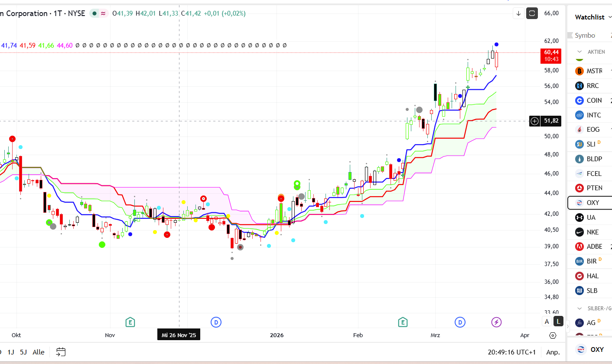The height and width of the screenshot is (364, 612).
Task: Click the pink data quality approximation icon
Action: click(103, 13)
